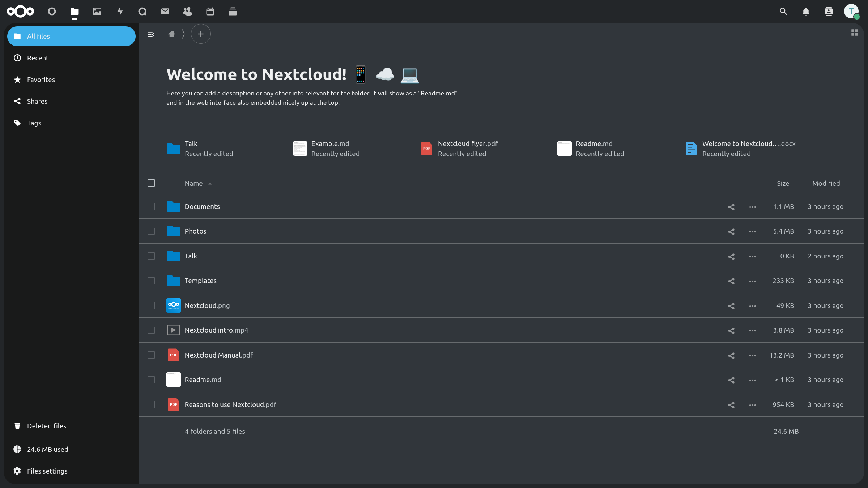The width and height of the screenshot is (868, 488).
Task: Click the Search icon in top bar
Action: pyautogui.click(x=783, y=11)
